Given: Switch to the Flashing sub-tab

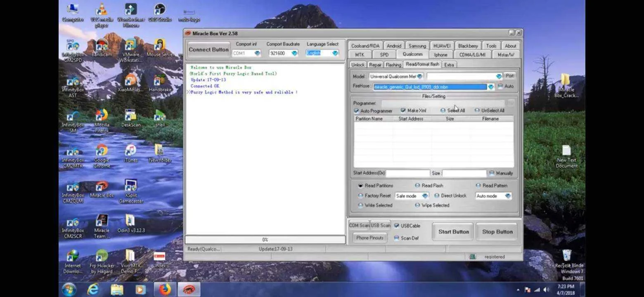Looking at the screenshot, I should point(393,65).
